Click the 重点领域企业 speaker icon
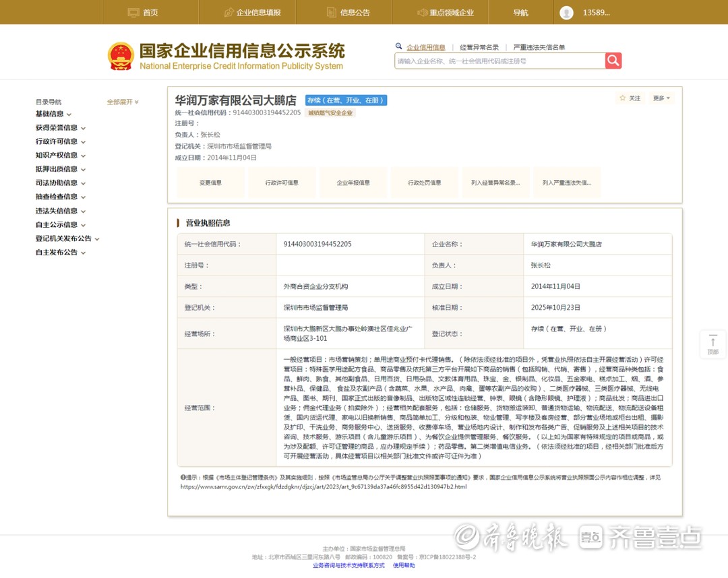Image resolution: width=728 pixels, height=578 pixels. tap(422, 13)
